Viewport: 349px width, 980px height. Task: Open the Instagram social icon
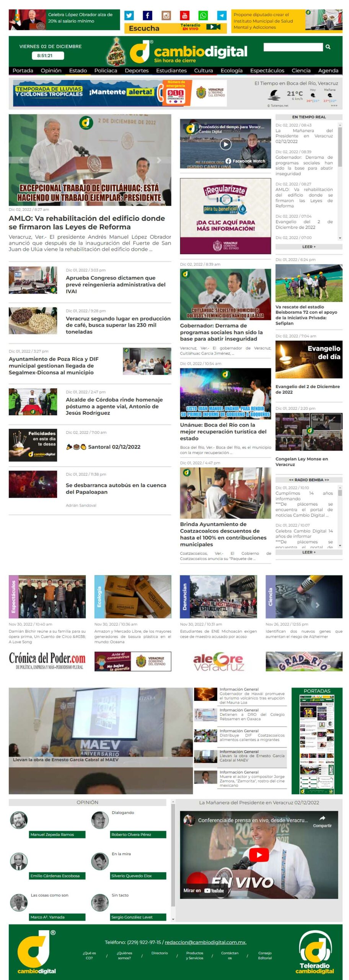click(166, 16)
